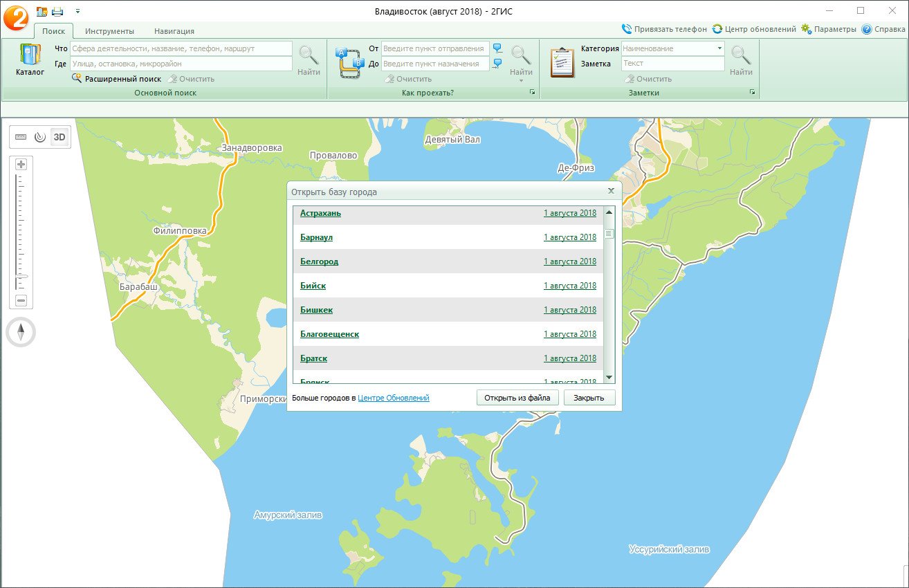
Task: Pick departure point on map next to От
Action: click(497, 48)
